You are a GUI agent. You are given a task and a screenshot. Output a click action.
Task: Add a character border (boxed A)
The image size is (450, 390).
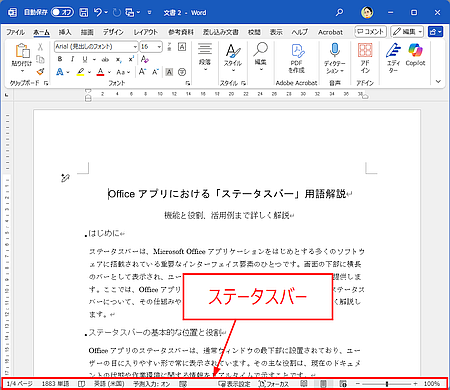(x=182, y=47)
